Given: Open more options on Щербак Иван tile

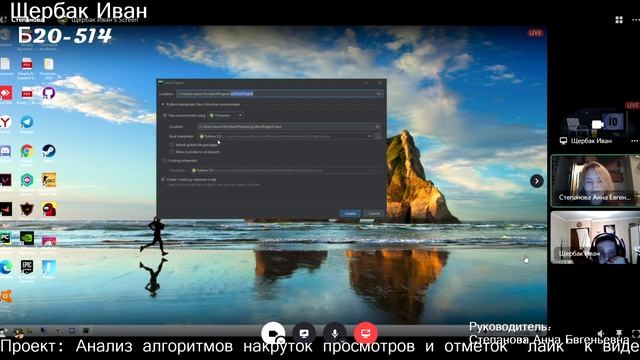Looking at the screenshot, I should click(x=634, y=141).
